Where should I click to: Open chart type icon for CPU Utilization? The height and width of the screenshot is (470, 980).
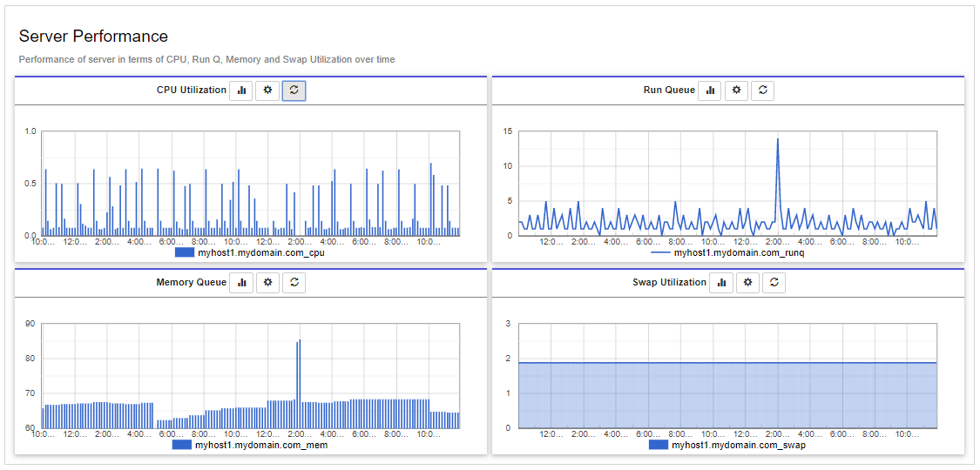point(241,91)
